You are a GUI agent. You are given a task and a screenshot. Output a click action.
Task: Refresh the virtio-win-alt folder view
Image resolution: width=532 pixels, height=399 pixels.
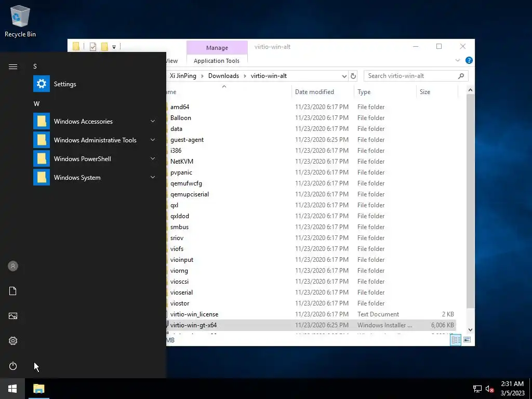point(353,76)
